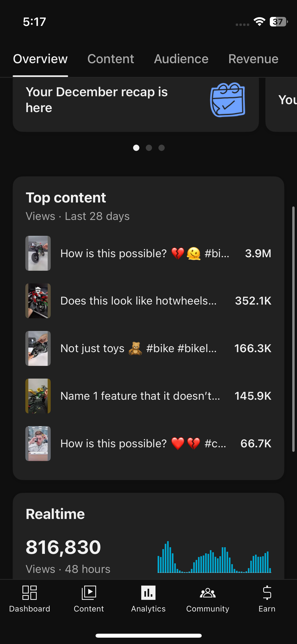Select the second carousel page dot
Image resolution: width=297 pixels, height=644 pixels.
click(149, 148)
